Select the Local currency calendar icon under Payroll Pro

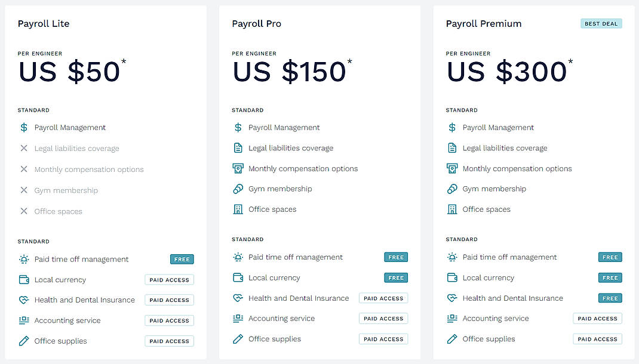tap(238, 277)
